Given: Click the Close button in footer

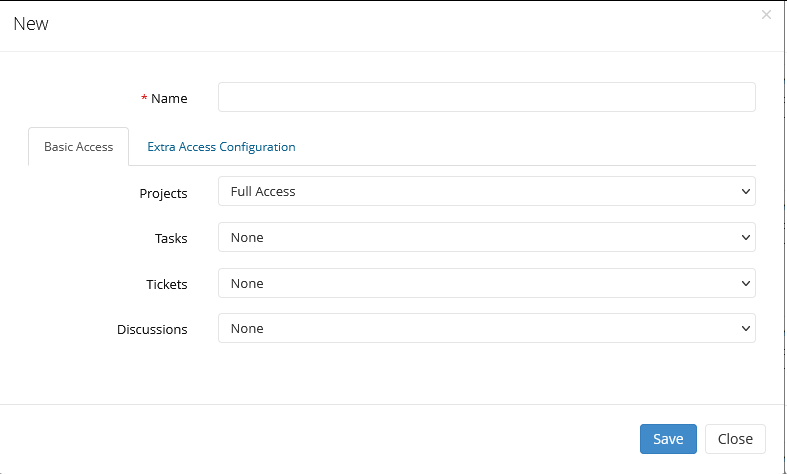Looking at the screenshot, I should tap(735, 439).
